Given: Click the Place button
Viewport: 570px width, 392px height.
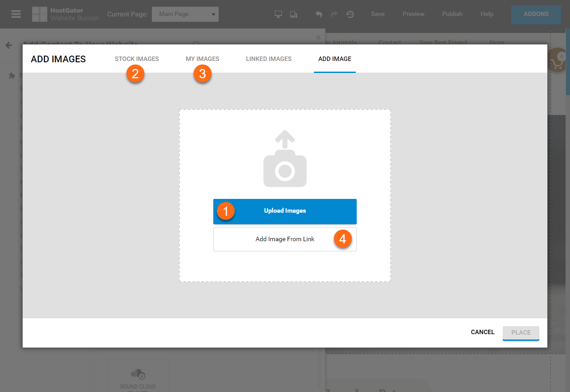Looking at the screenshot, I should point(521,332).
